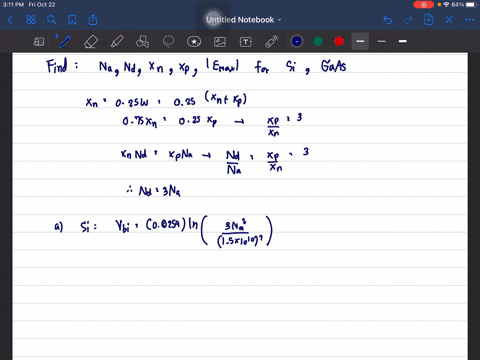The height and width of the screenshot is (360, 480).
Task: Open Untitled Notebook title dropdown
Action: tap(244, 20)
